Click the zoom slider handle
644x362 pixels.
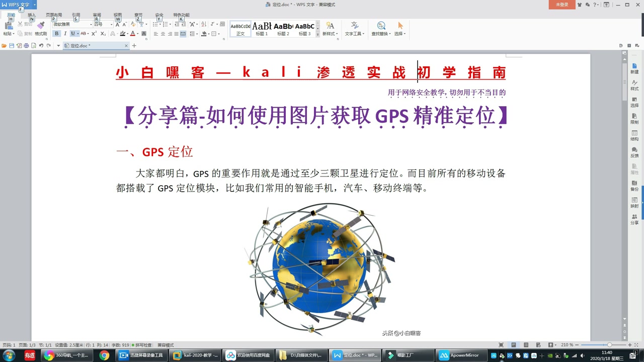click(609, 345)
